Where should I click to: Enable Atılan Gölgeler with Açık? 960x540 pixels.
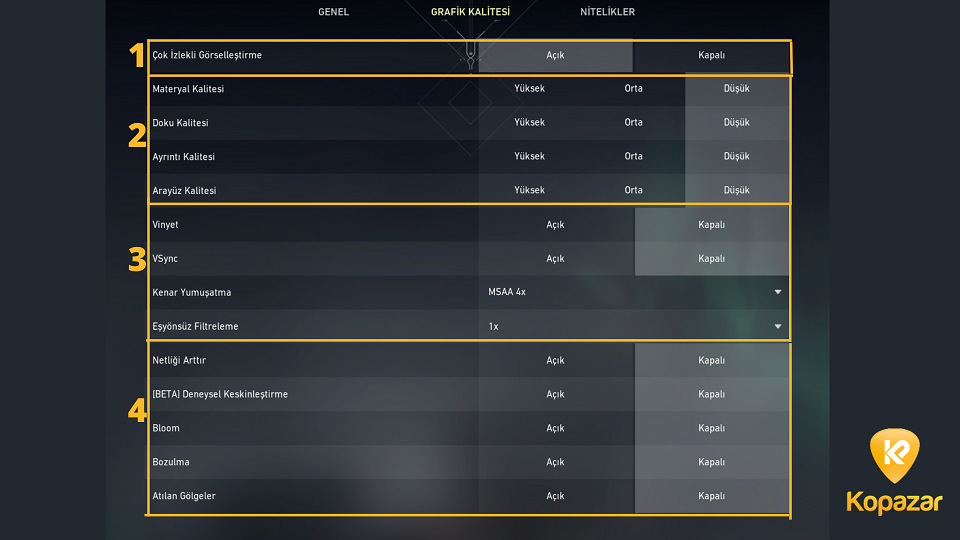point(555,496)
